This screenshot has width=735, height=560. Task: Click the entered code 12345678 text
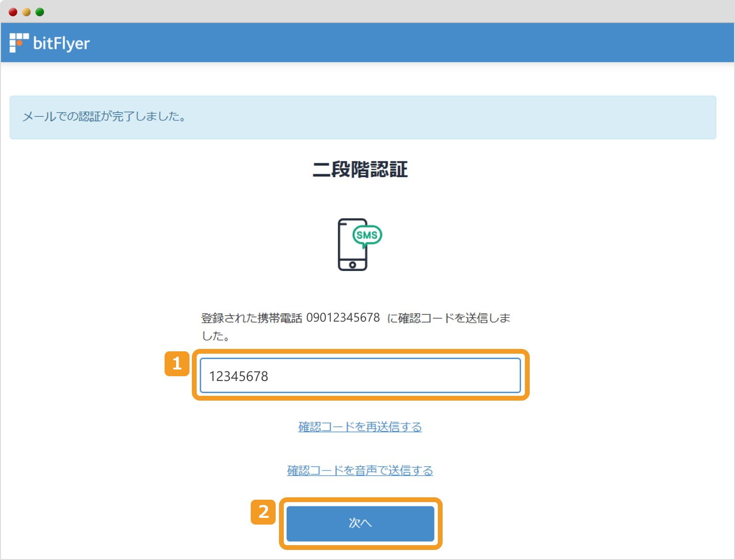239,377
